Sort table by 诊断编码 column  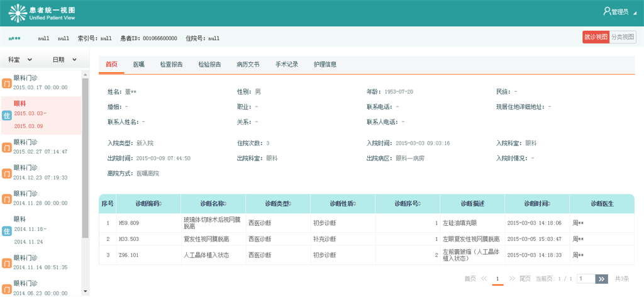click(148, 204)
